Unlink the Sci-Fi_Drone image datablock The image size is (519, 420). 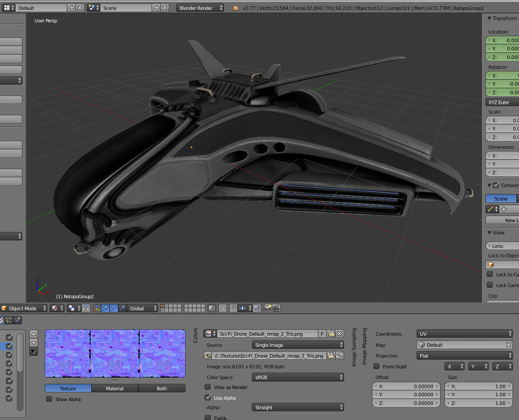tap(340, 334)
